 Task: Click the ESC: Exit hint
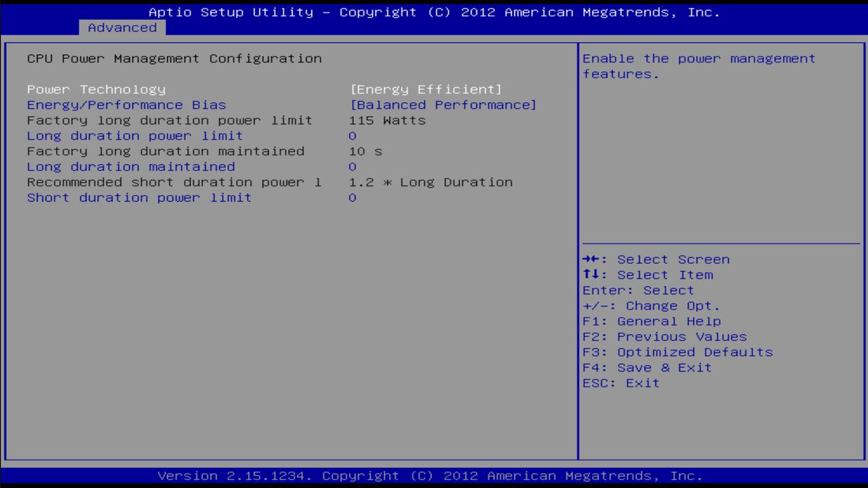621,384
